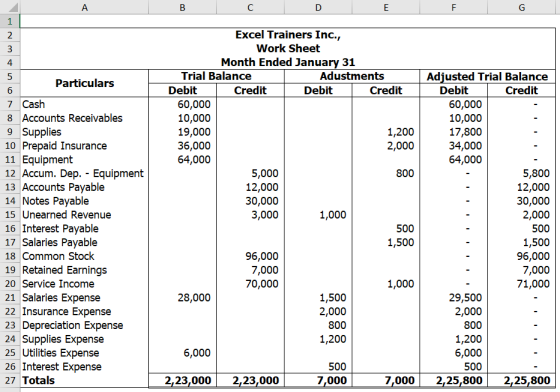Click the 'Interest Payable' cell
Screen dimensions: 560x392
click(x=84, y=228)
